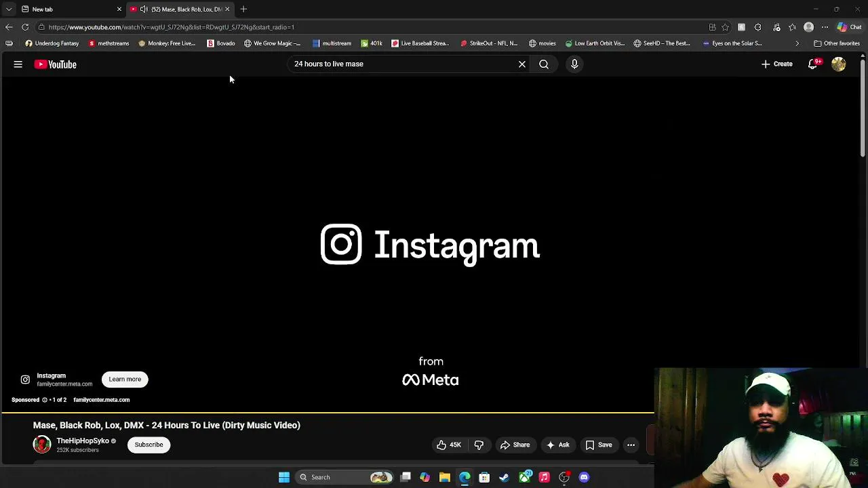868x488 pixels.
Task: Open the YouTube guide hamburger menu
Action: pyautogui.click(x=18, y=64)
